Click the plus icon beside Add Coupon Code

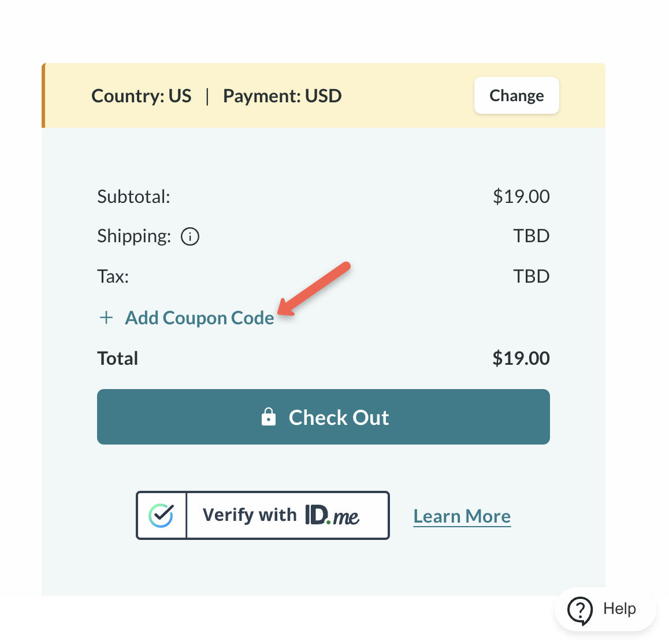[x=106, y=317]
